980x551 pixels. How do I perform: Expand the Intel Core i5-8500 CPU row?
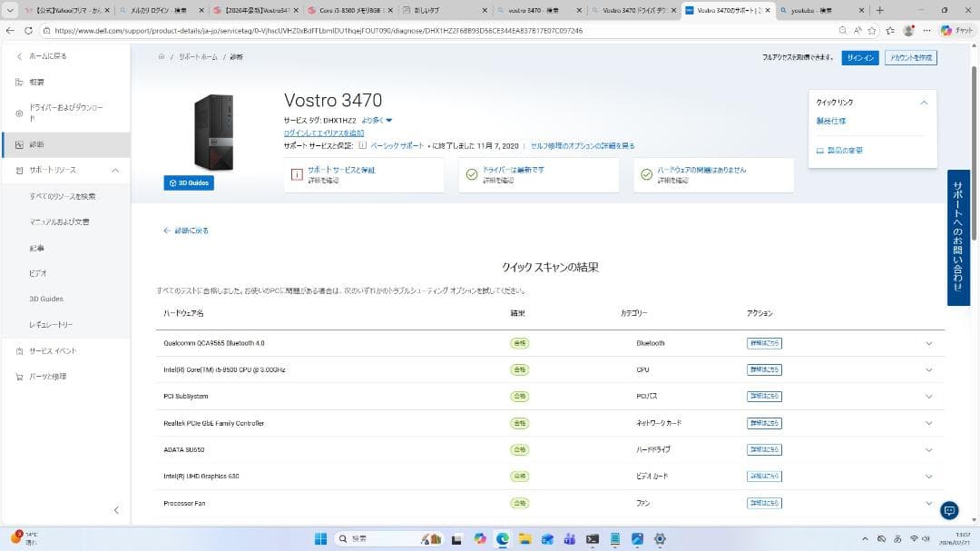tap(929, 370)
